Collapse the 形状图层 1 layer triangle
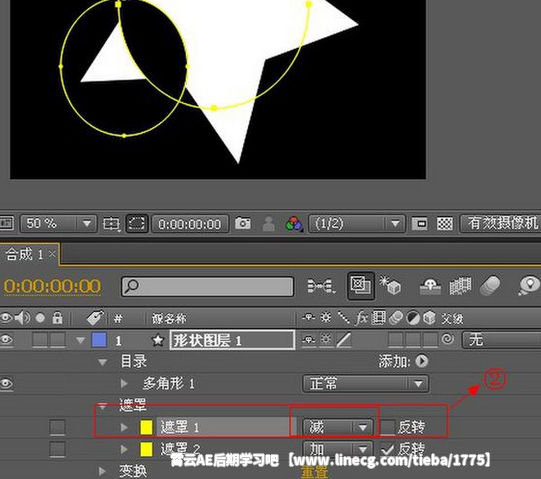This screenshot has width=541, height=479. [81, 341]
